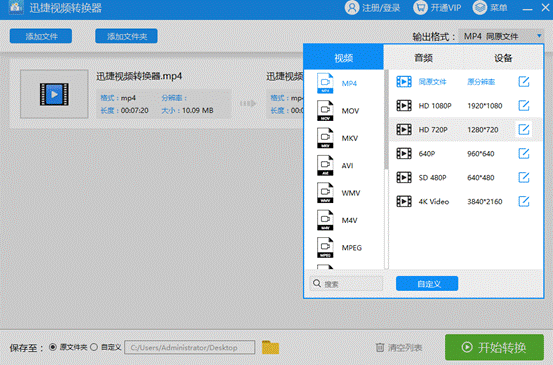Click the VIP shopping cart icon
The height and width of the screenshot is (365, 553).
click(420, 8)
